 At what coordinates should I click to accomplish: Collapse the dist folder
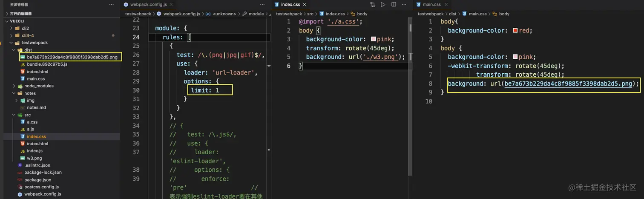coord(14,50)
